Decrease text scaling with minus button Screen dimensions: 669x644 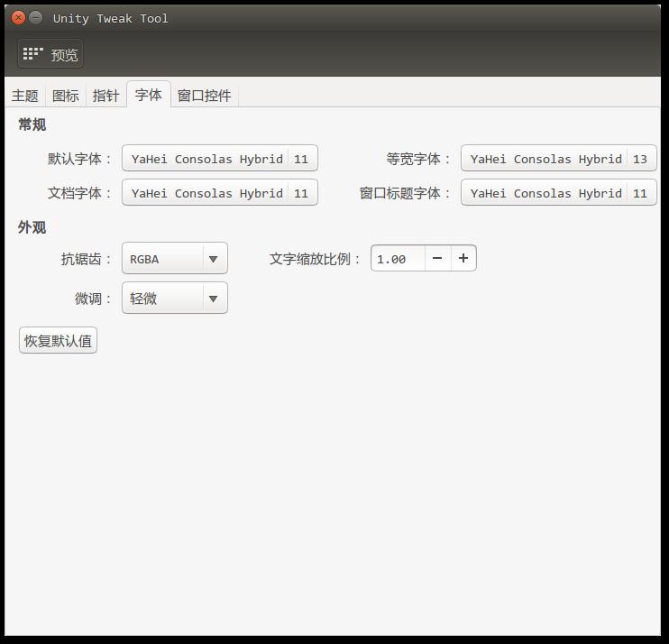437,259
